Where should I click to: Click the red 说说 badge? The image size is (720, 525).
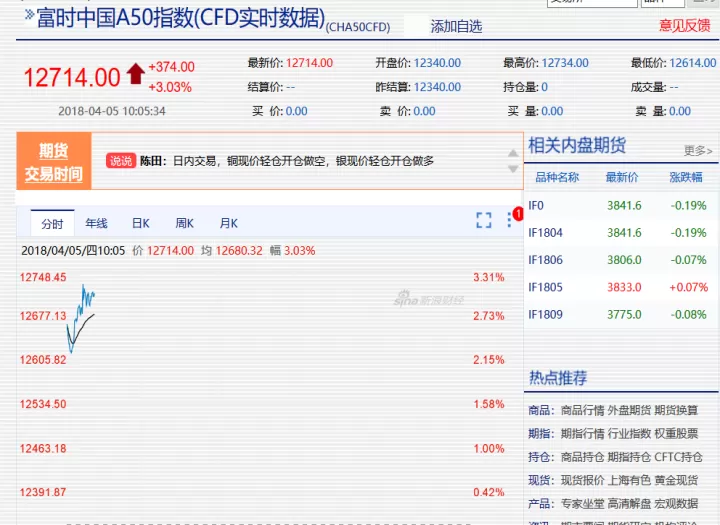[x=121, y=161]
